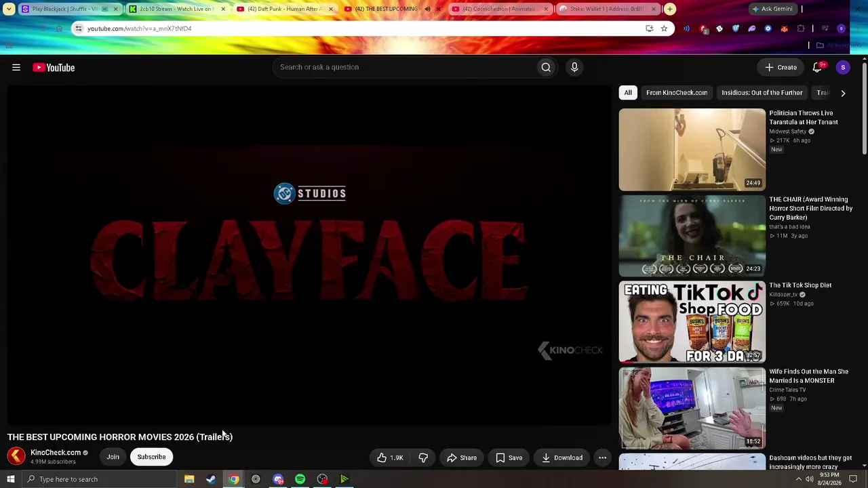Click the Chrome address bar URL

click(140, 28)
